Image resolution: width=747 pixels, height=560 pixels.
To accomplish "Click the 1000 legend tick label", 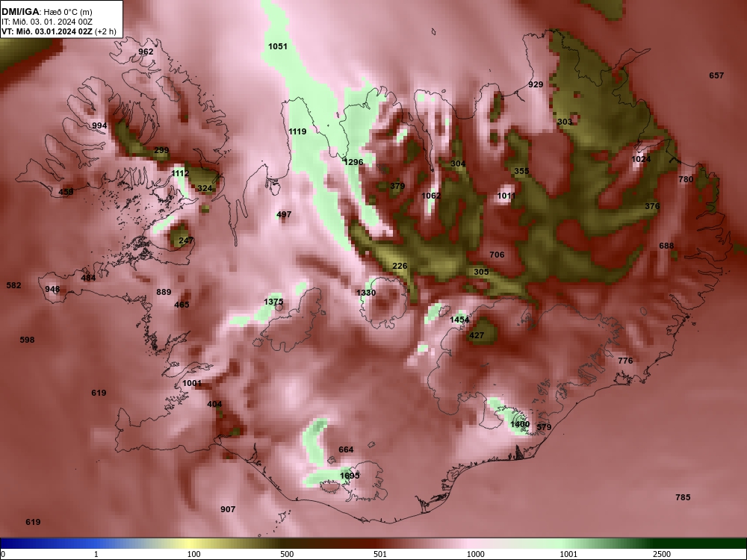I will click(475, 554).
